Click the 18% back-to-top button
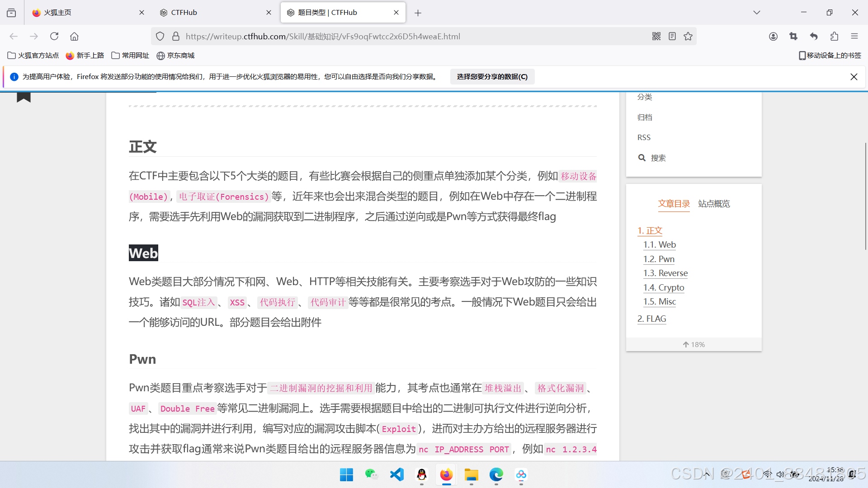Viewport: 868px width, 488px height. click(x=693, y=344)
